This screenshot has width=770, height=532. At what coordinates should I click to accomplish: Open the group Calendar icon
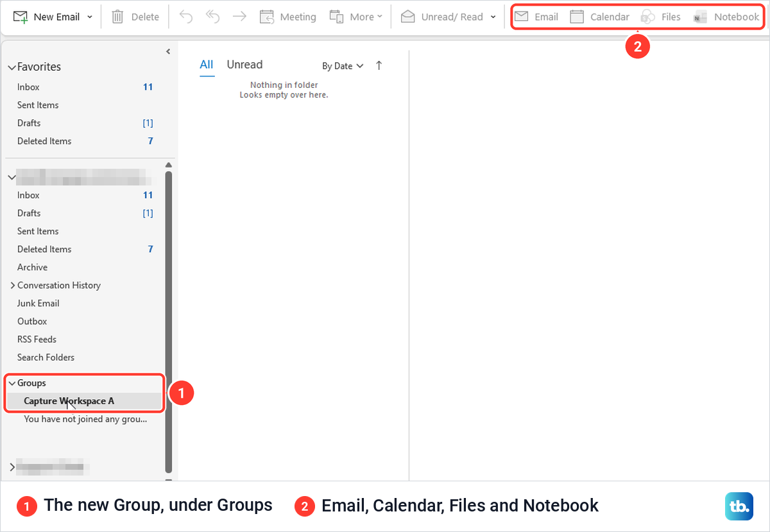[x=577, y=17]
